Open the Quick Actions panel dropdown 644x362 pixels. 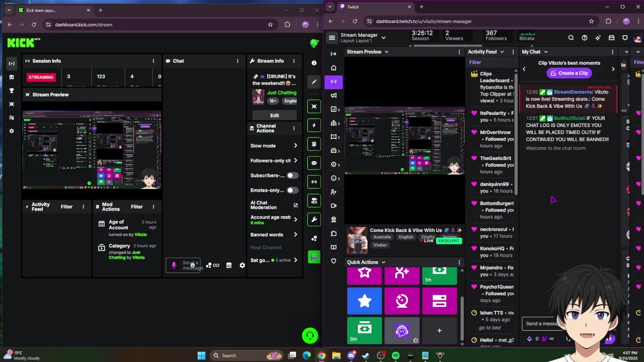pyautogui.click(x=383, y=262)
